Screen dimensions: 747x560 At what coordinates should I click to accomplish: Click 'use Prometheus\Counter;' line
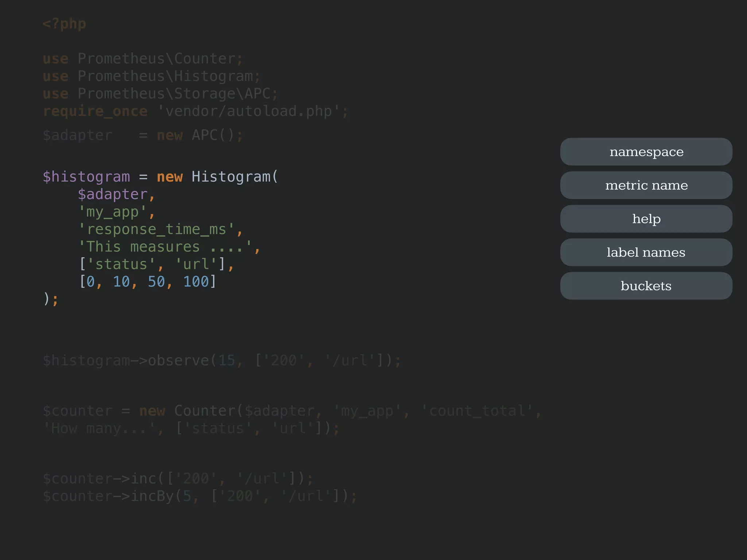(143, 59)
